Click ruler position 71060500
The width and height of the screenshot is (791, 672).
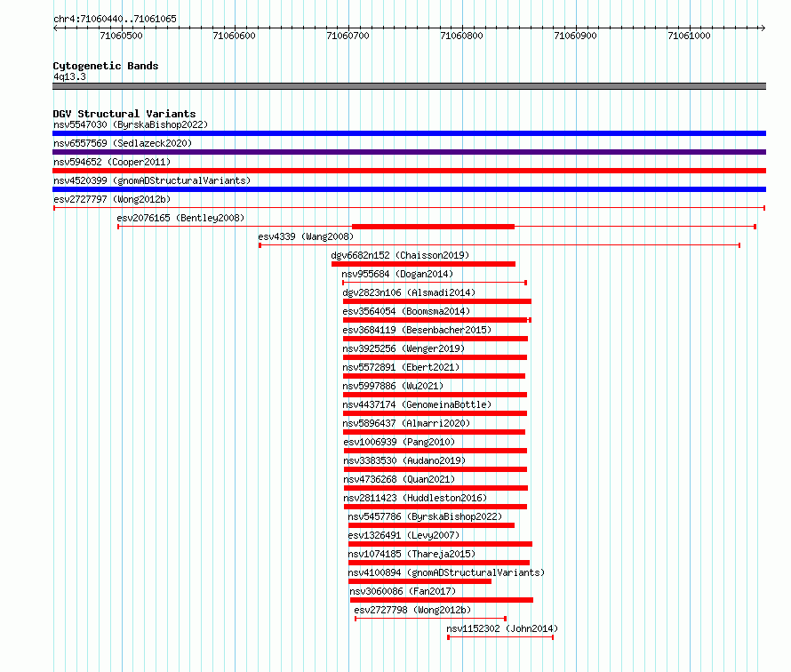[x=122, y=36]
